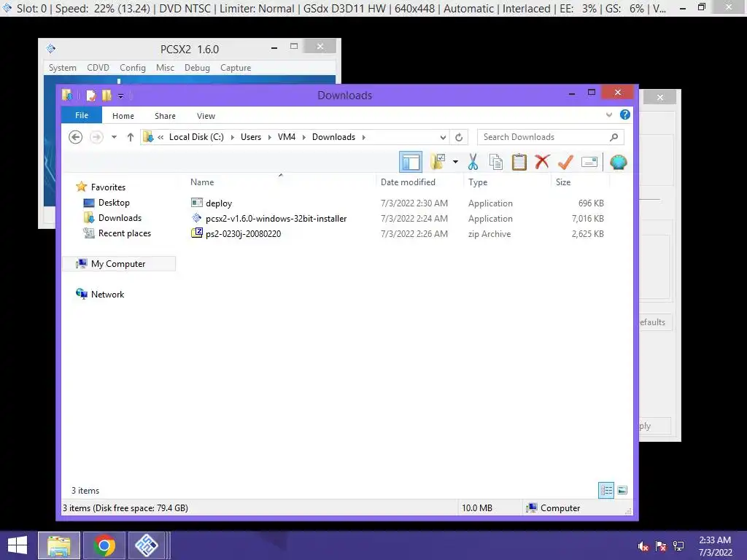The height and width of the screenshot is (560, 747).
Task: Click the globe shell icon in toolbar
Action: point(618,162)
